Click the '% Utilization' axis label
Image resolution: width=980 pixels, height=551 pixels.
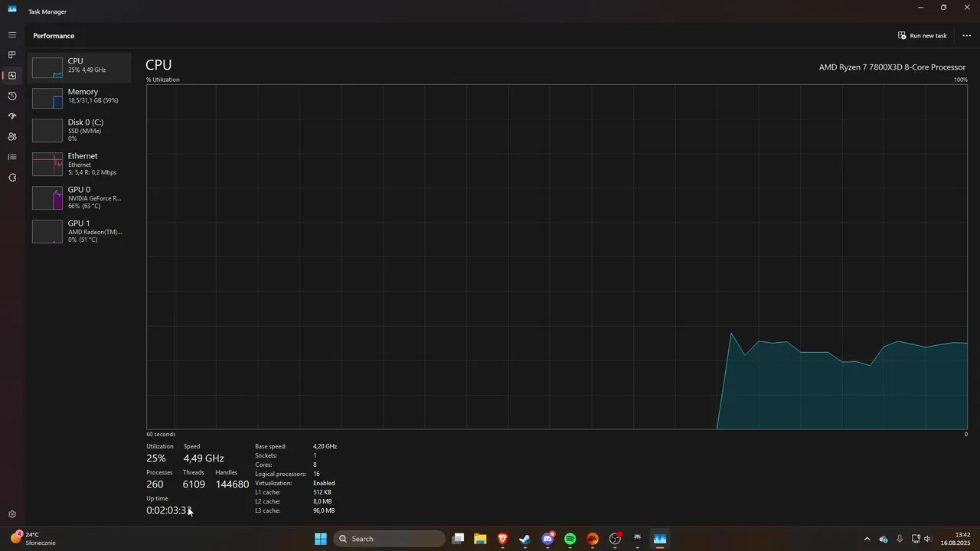pos(163,80)
